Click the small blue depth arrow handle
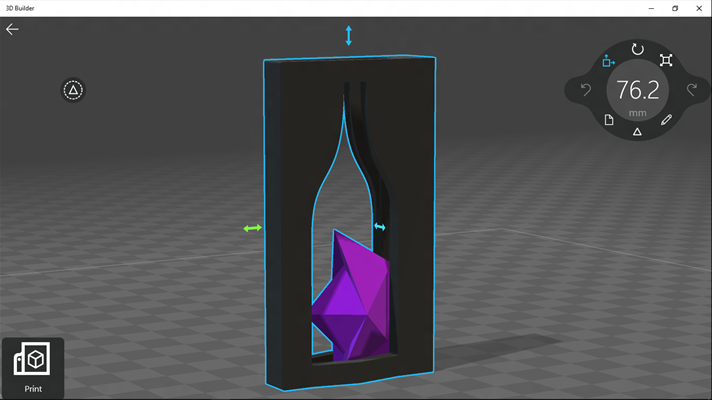Viewport: 712px width, 400px height. coord(380,227)
